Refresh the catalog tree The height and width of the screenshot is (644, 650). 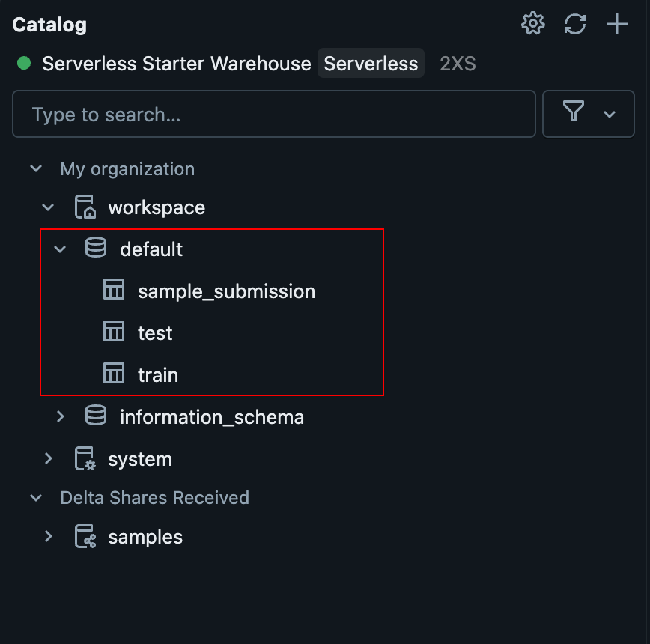tap(575, 24)
